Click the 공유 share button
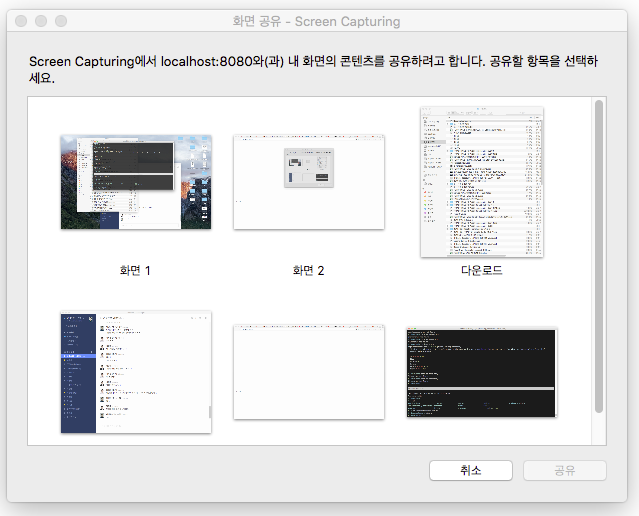639x516 pixels. pos(565,470)
